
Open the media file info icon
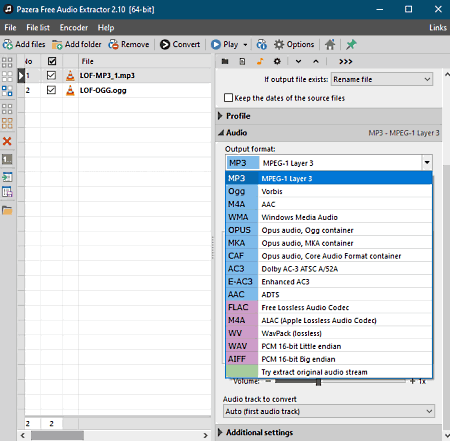(x=262, y=44)
